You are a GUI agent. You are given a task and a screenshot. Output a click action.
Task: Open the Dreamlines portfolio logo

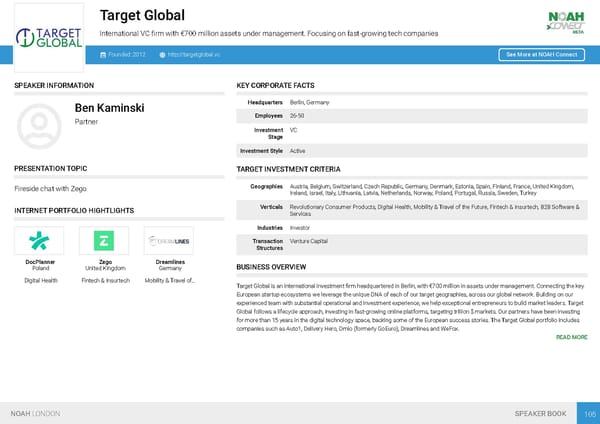(x=169, y=240)
